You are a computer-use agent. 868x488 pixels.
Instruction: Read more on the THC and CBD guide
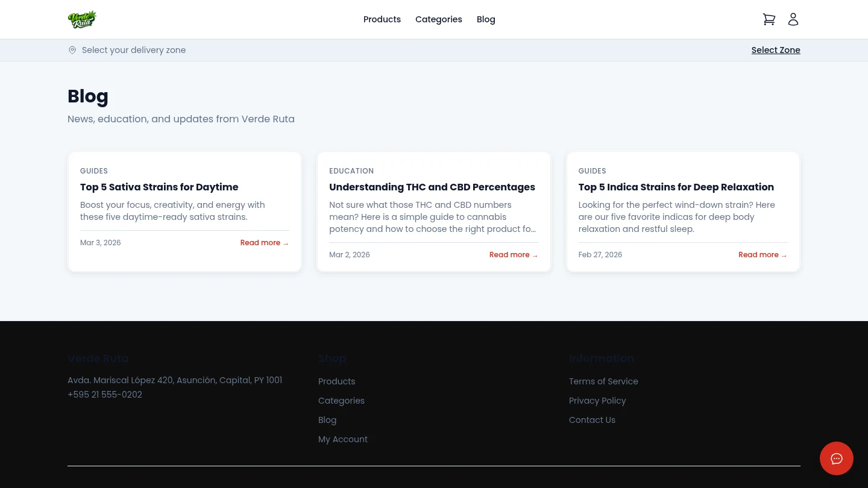point(513,255)
